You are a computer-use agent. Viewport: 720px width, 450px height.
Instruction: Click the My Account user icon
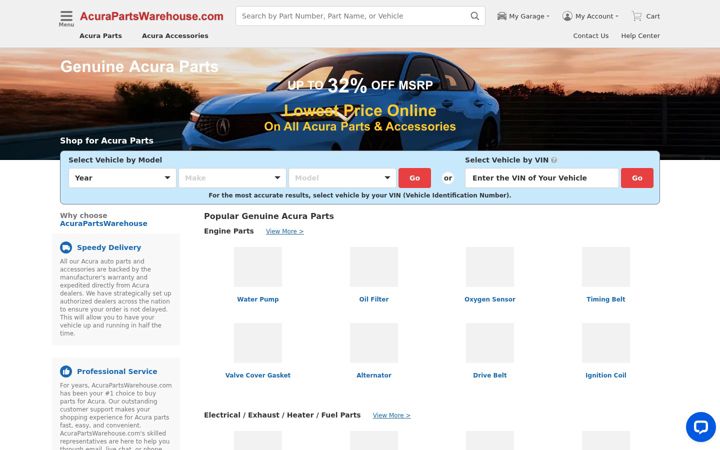(x=567, y=16)
